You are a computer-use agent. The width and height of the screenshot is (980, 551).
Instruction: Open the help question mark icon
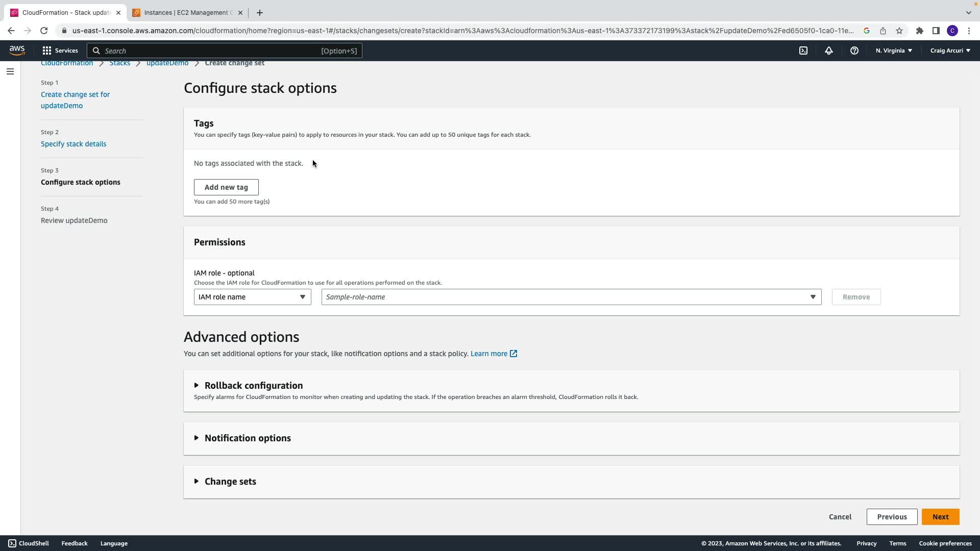click(854, 51)
